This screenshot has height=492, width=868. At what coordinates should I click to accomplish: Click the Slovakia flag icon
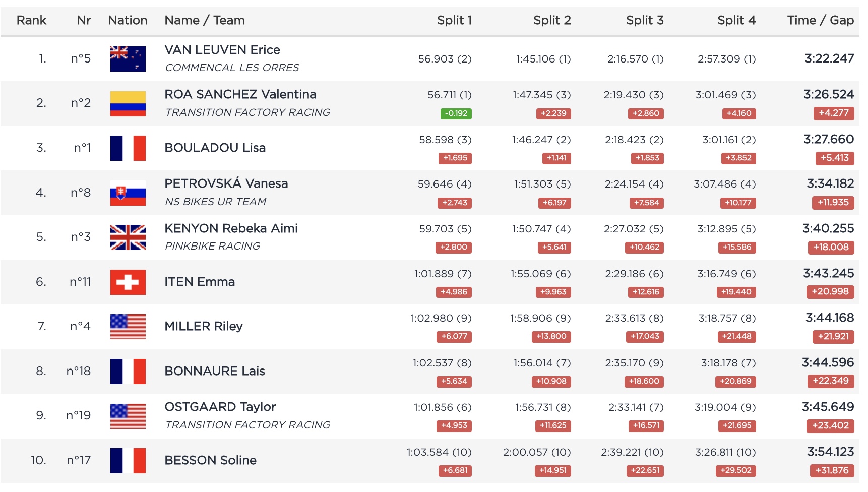tap(128, 193)
